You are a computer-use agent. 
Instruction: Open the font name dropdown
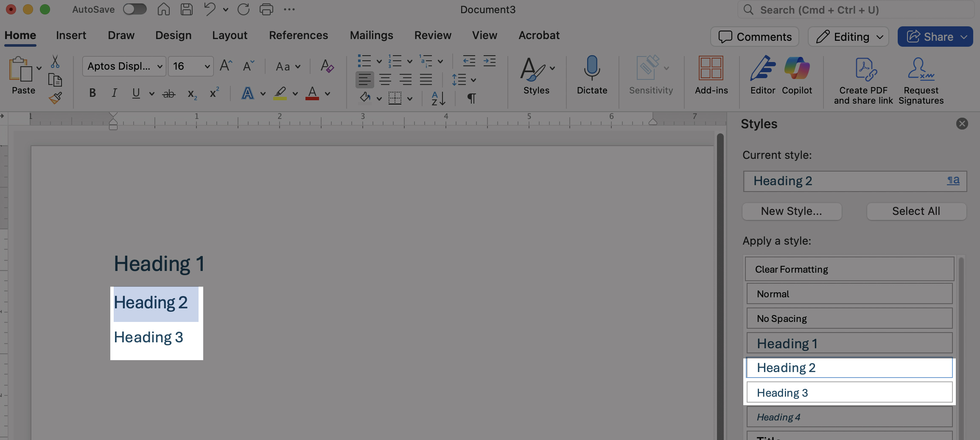click(x=160, y=67)
